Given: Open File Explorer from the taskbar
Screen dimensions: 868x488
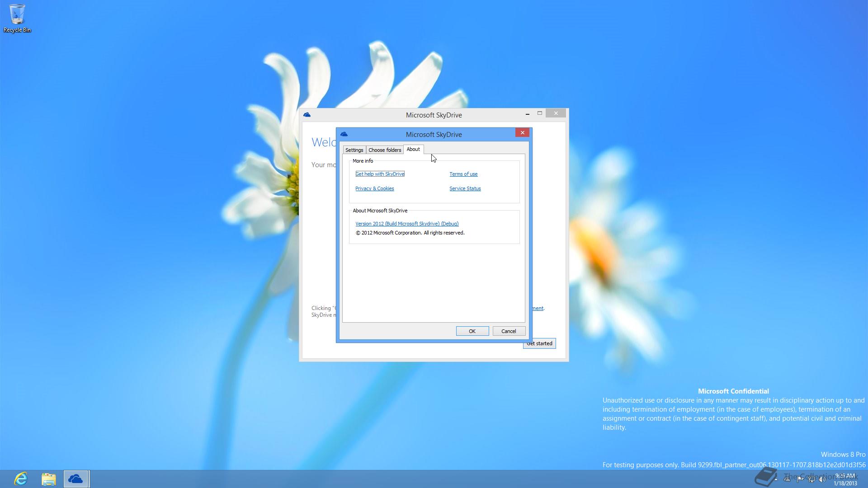Looking at the screenshot, I should point(48,479).
